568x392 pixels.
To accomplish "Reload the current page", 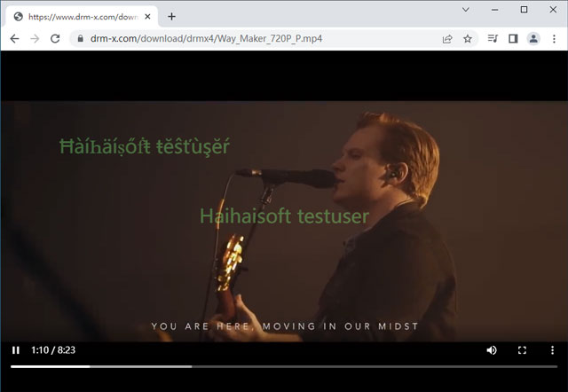I will [55, 38].
